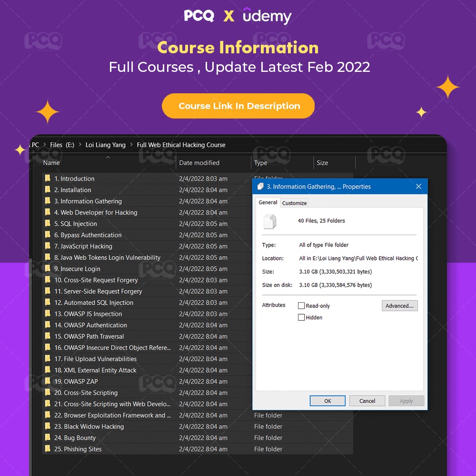Image resolution: width=476 pixels, height=476 pixels.
Task: Confirm with the OK button
Action: coord(327,401)
